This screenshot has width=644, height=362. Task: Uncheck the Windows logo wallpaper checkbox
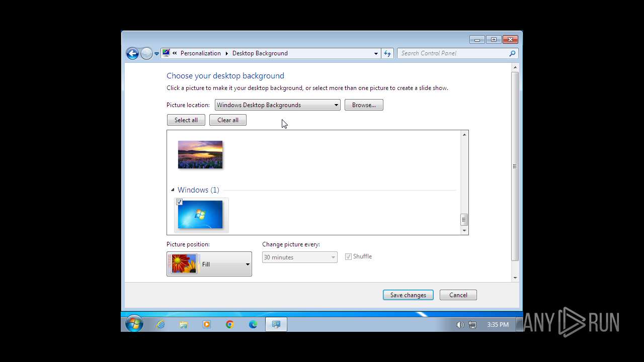pyautogui.click(x=179, y=202)
